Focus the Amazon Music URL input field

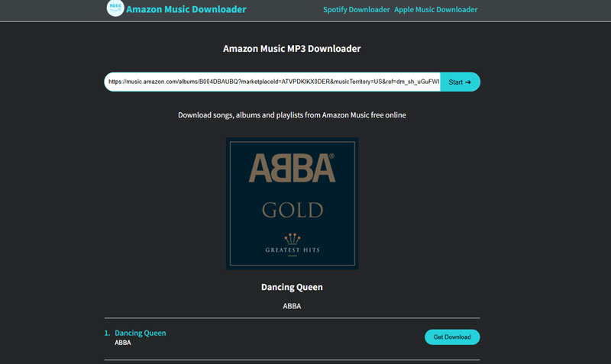(x=273, y=82)
